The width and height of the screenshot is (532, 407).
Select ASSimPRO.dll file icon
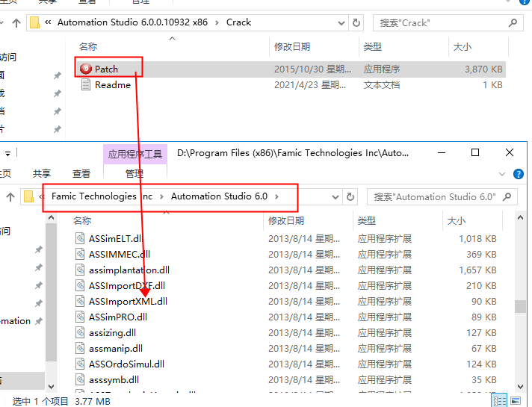click(x=80, y=317)
